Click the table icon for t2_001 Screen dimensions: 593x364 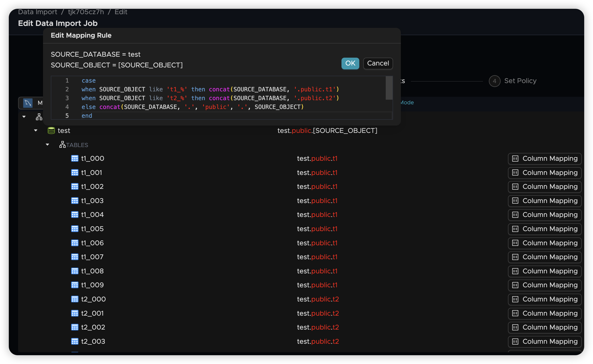click(75, 313)
